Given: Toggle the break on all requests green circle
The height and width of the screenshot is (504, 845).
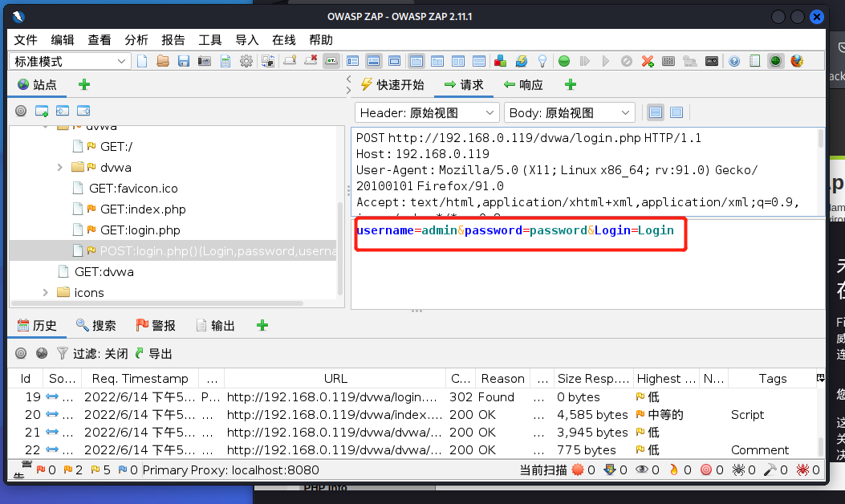Looking at the screenshot, I should 563,62.
